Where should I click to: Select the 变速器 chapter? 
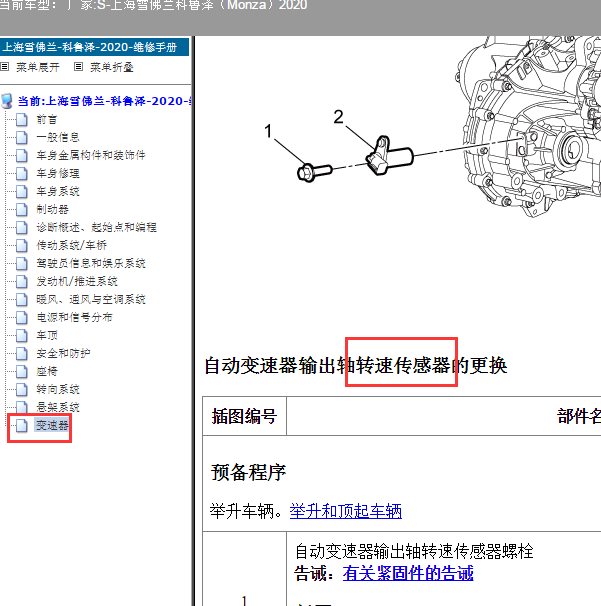[x=52, y=425]
